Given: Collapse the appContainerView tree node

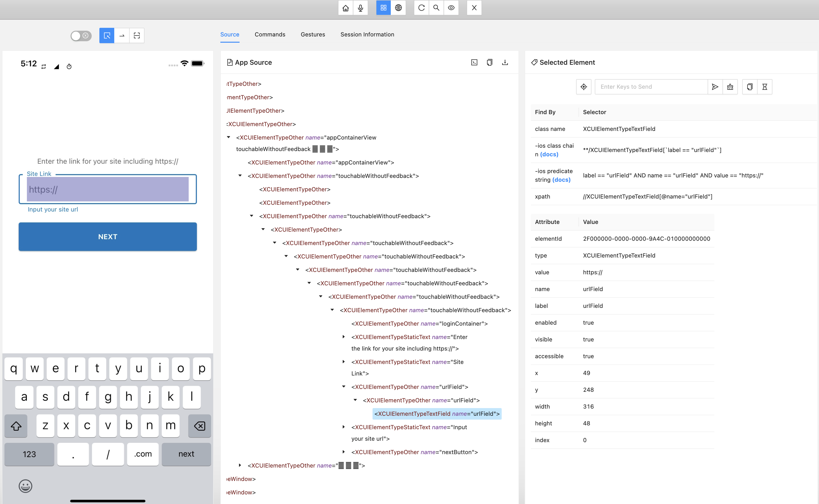Looking at the screenshot, I should tap(229, 137).
